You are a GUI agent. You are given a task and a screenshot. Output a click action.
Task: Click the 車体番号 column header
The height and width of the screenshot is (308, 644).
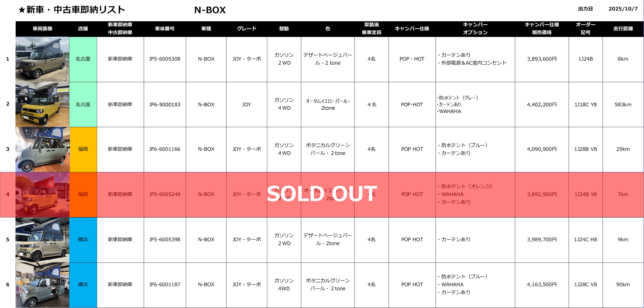pyautogui.click(x=165, y=29)
